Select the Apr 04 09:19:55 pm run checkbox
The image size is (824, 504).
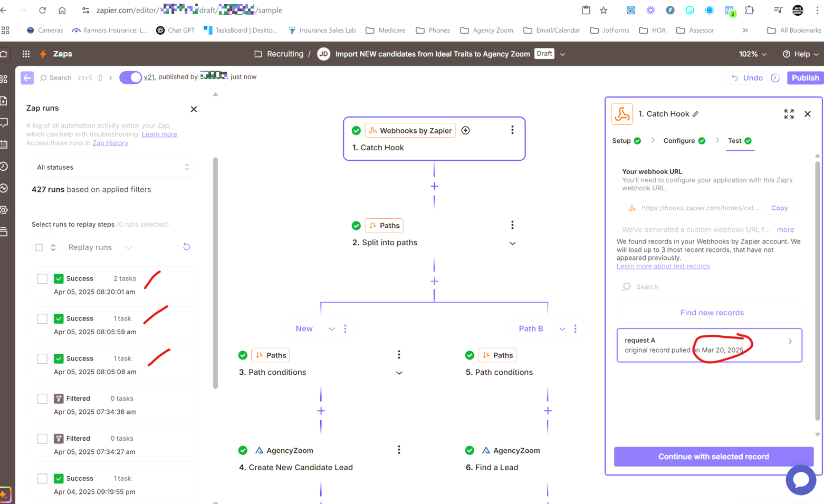tap(42, 479)
